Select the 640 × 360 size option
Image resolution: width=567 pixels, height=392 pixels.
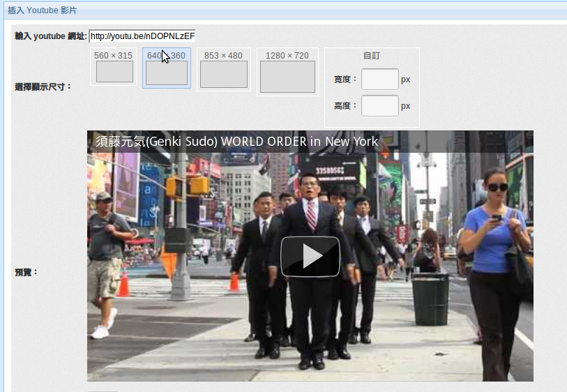(x=167, y=68)
